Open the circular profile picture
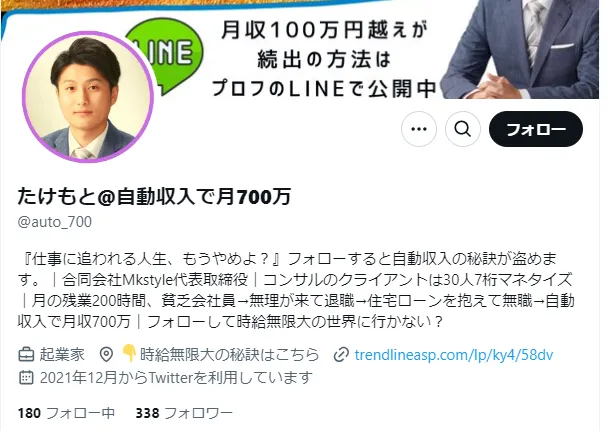Viewport: 613px width, 431px height. coord(88,97)
